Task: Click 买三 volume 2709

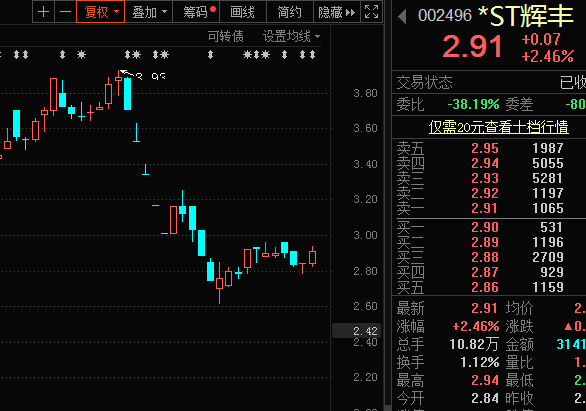Action: click(548, 257)
